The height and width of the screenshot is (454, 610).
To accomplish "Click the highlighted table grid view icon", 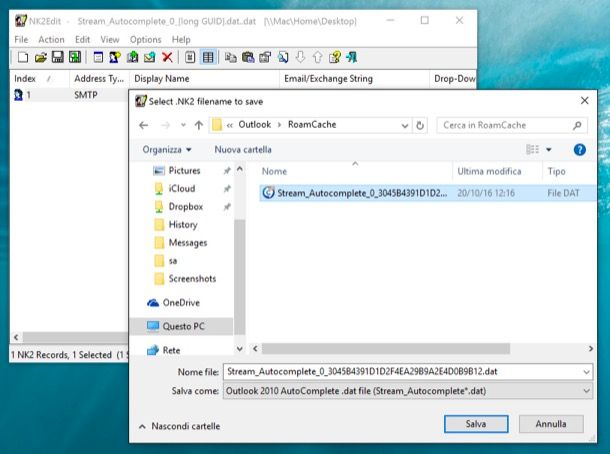I will 208,58.
